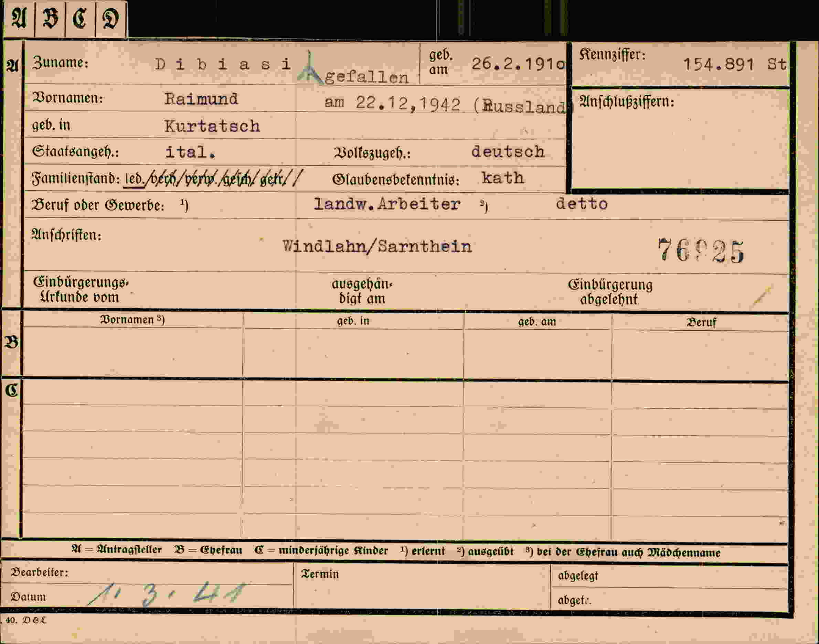819x644 pixels.
Task: Click the 'Bearbeiter:' label
Action: pyautogui.click(x=40, y=572)
